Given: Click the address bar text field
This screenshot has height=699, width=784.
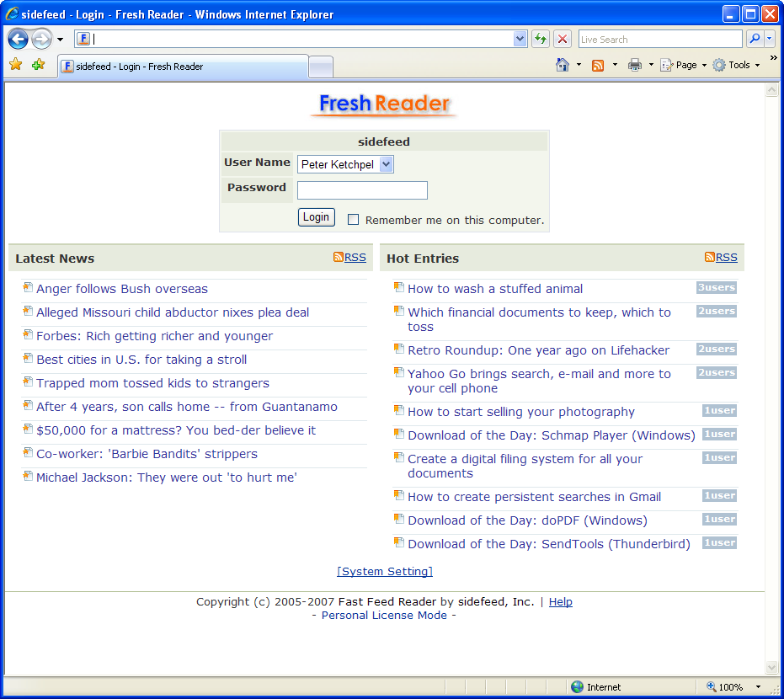Looking at the screenshot, I should point(302,39).
